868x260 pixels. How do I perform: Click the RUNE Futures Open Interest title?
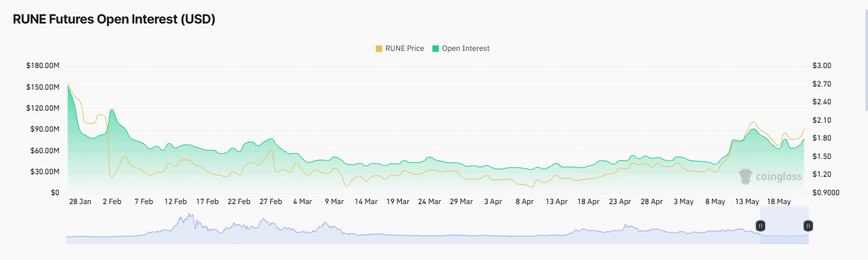click(x=114, y=19)
